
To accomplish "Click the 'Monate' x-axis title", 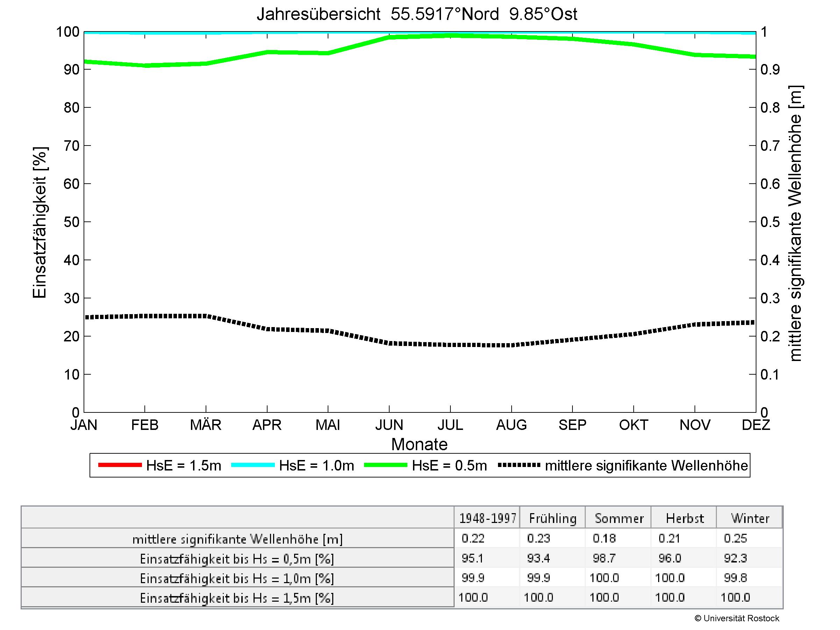I will 419,444.
